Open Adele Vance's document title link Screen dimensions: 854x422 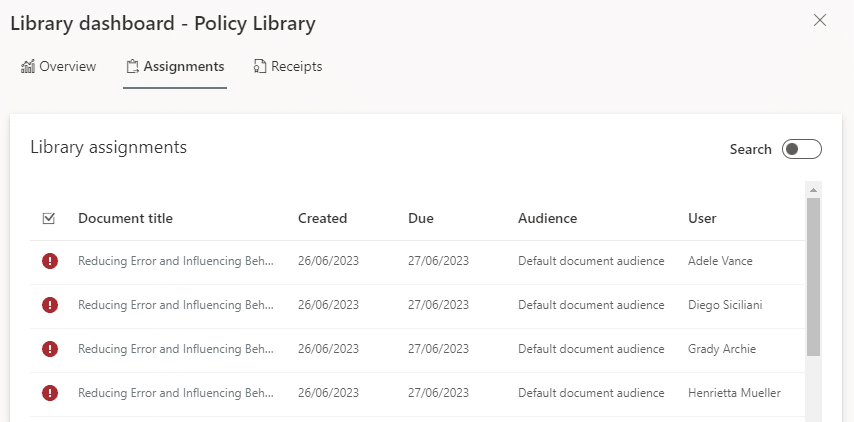(175, 261)
